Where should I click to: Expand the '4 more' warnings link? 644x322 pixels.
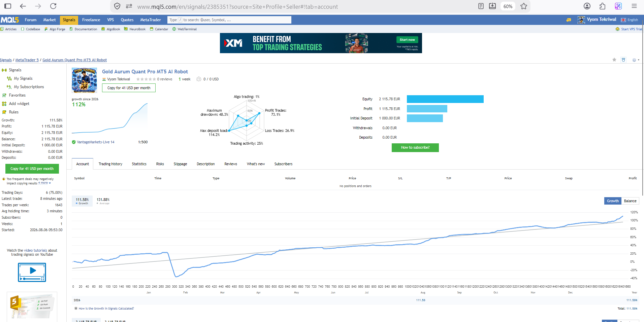coord(44,183)
